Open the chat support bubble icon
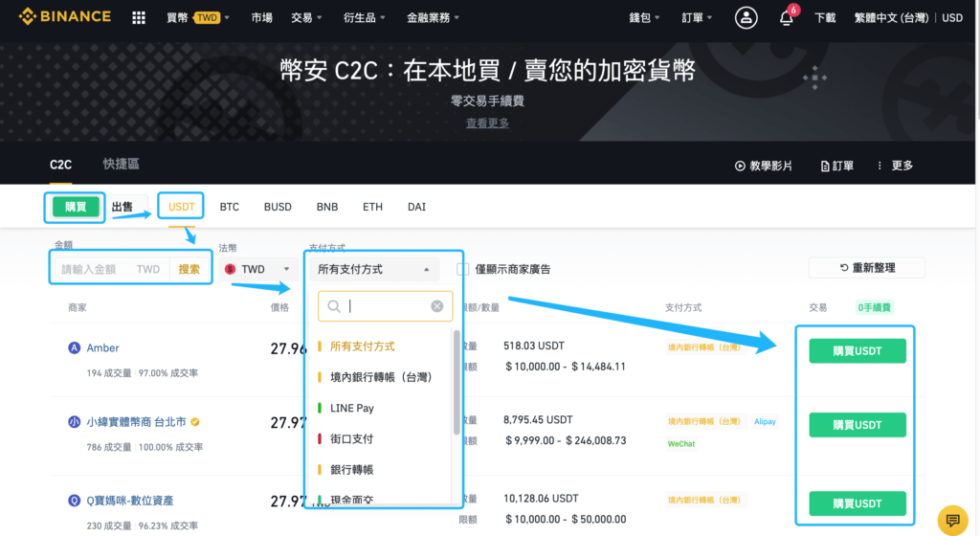 (x=952, y=520)
